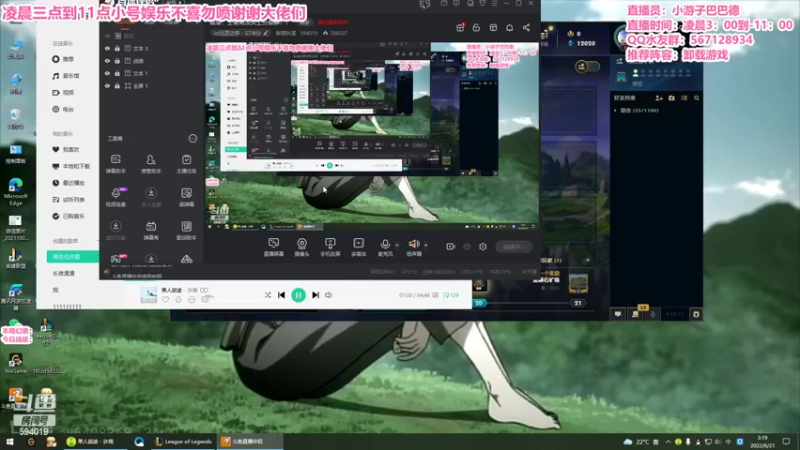The width and height of the screenshot is (800, 450).
Task: Open 试听列表 in music player
Action: click(x=69, y=199)
